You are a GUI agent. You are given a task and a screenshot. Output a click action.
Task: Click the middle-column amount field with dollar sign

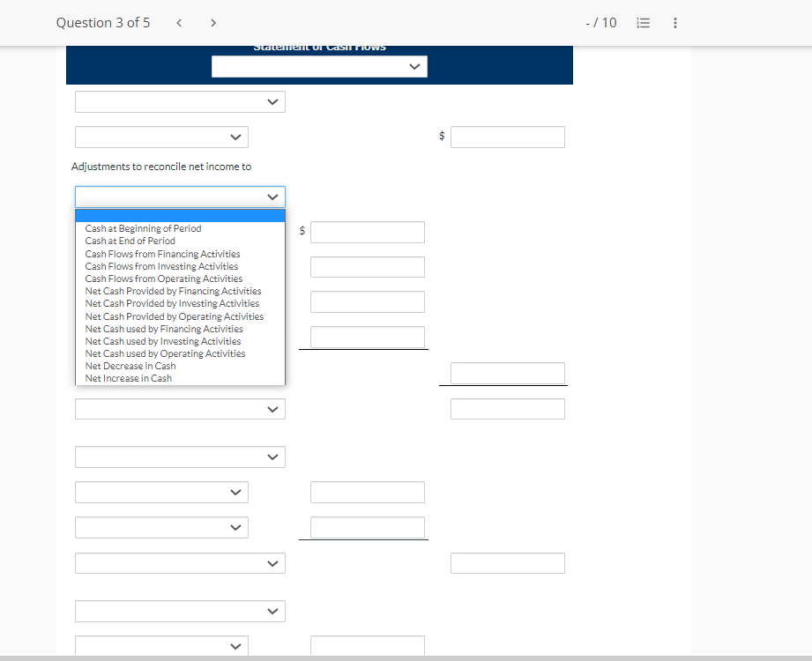click(367, 233)
